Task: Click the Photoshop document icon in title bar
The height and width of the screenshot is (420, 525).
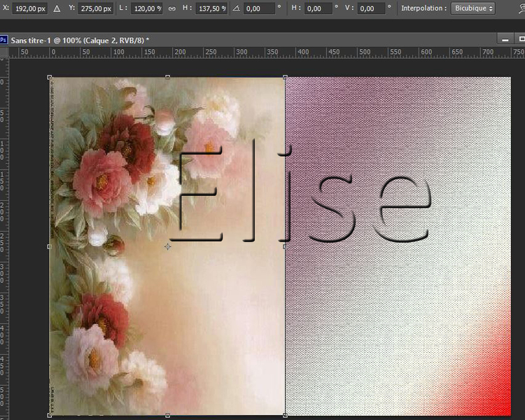Action: coord(4,41)
